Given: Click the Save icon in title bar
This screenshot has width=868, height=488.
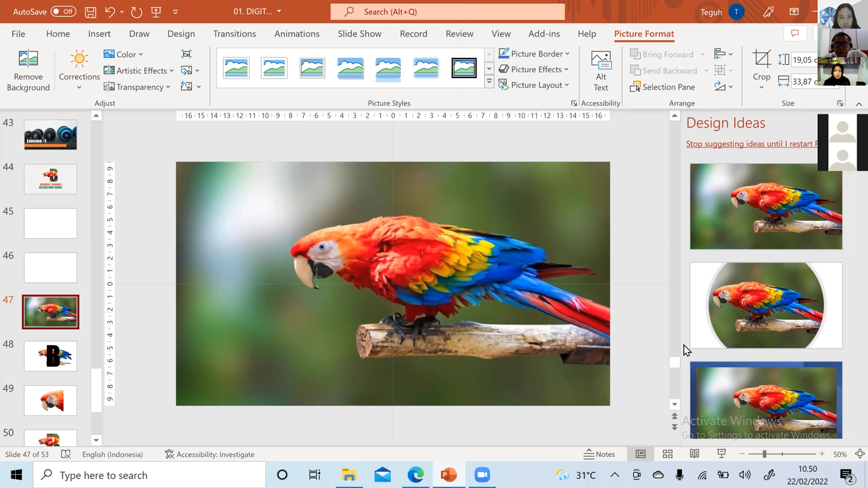Looking at the screenshot, I should point(90,11).
